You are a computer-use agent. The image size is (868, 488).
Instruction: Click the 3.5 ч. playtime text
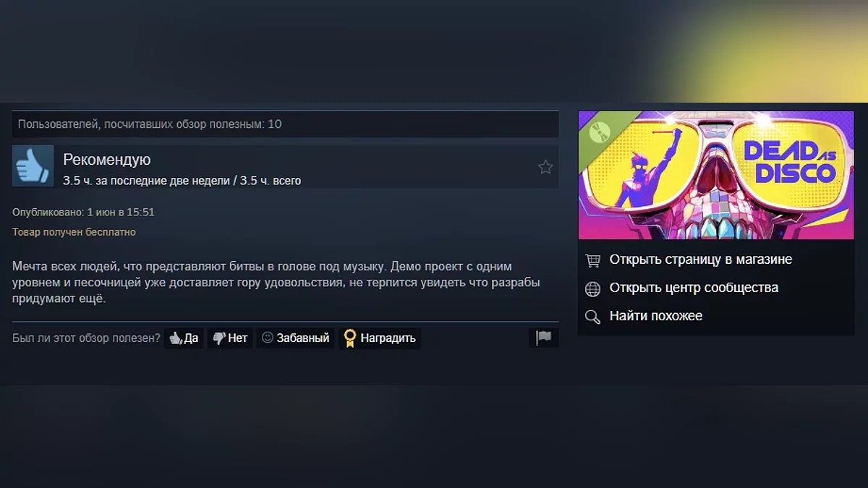(182, 180)
